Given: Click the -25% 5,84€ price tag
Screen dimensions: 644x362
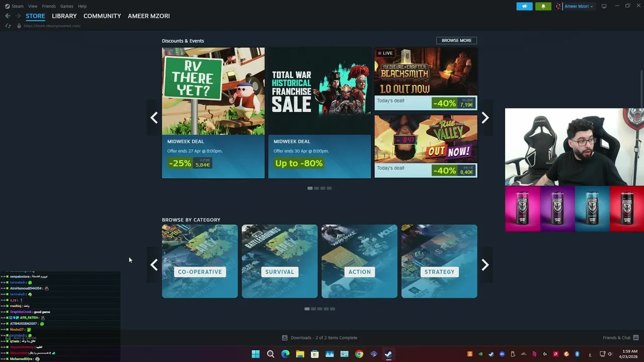Looking at the screenshot, I should click(190, 163).
